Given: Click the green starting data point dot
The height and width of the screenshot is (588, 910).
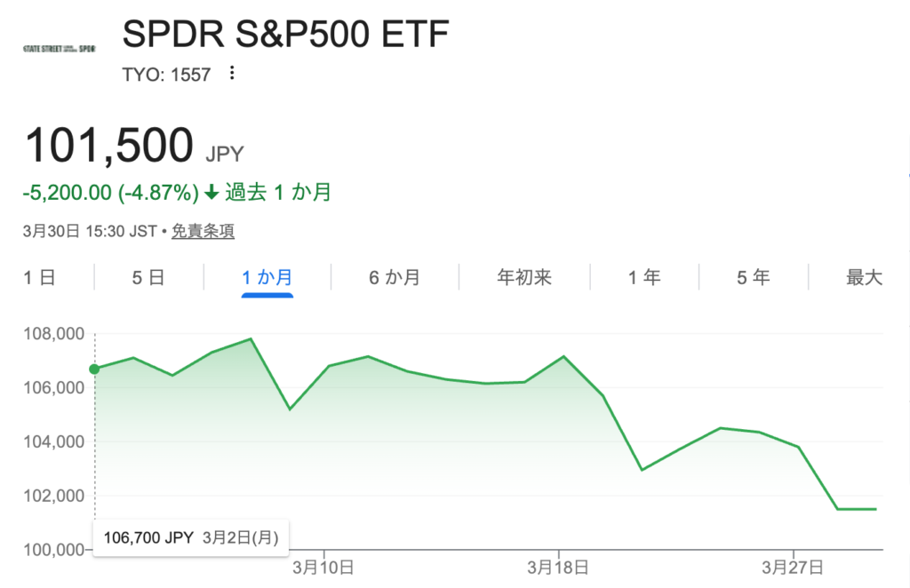Looking at the screenshot, I should pyautogui.click(x=94, y=369).
